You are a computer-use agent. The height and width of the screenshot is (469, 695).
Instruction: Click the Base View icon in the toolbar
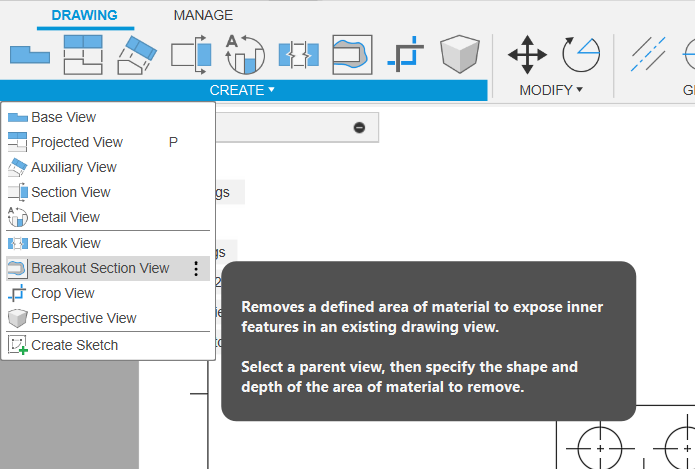point(29,55)
